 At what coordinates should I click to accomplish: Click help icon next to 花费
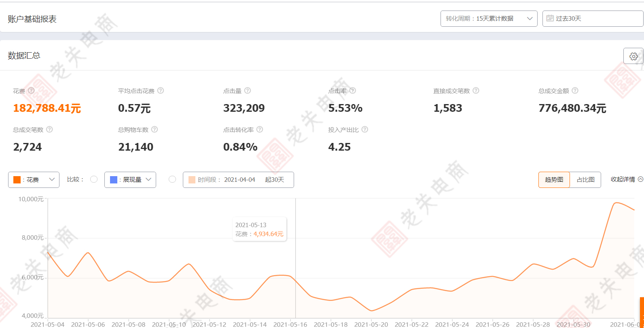[31, 91]
